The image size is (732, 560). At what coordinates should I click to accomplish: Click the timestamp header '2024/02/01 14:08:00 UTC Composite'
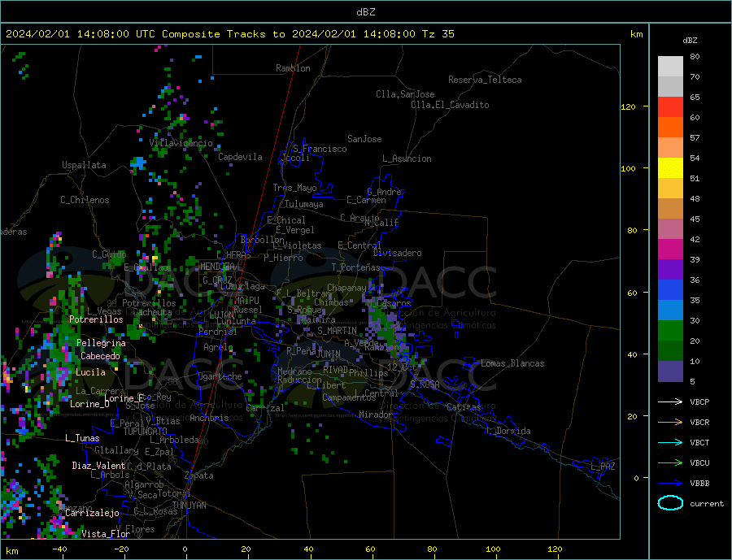point(112,33)
